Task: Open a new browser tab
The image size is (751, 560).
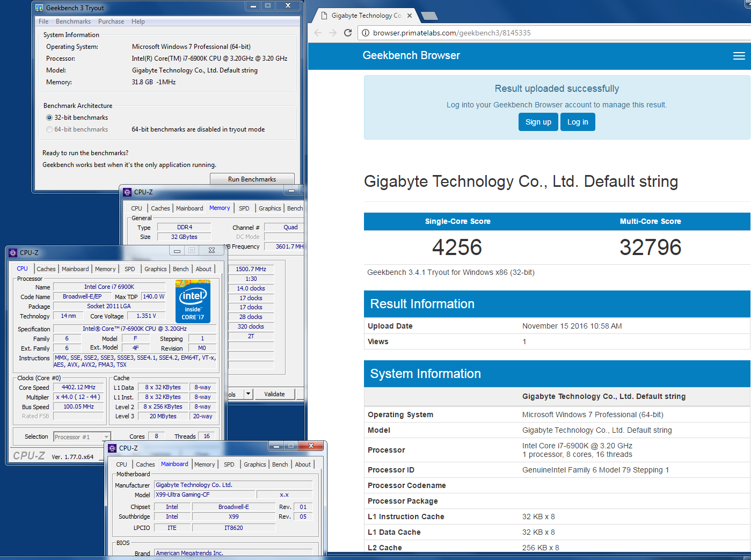Action: [x=429, y=16]
